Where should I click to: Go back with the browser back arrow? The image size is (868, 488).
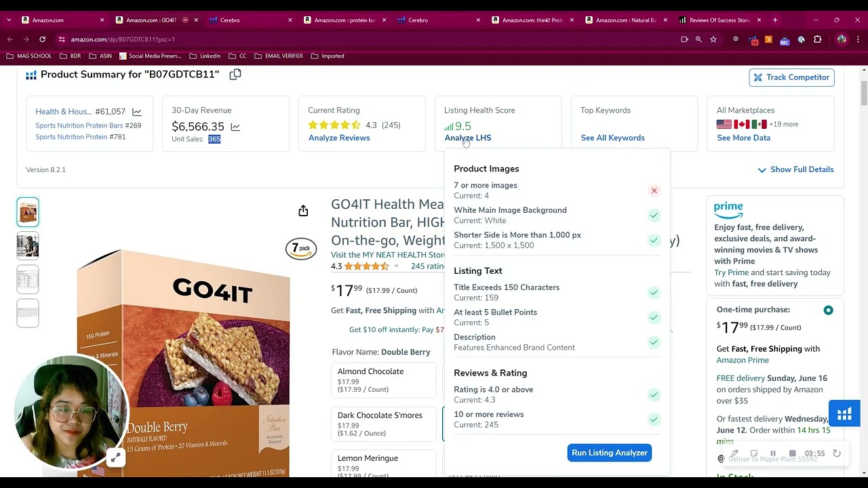9,39
